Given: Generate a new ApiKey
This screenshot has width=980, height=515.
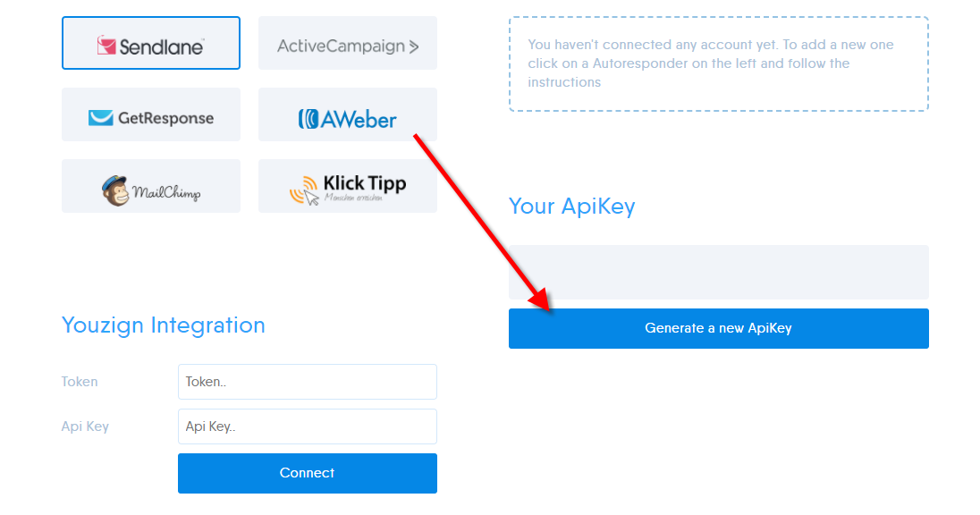Looking at the screenshot, I should [719, 328].
